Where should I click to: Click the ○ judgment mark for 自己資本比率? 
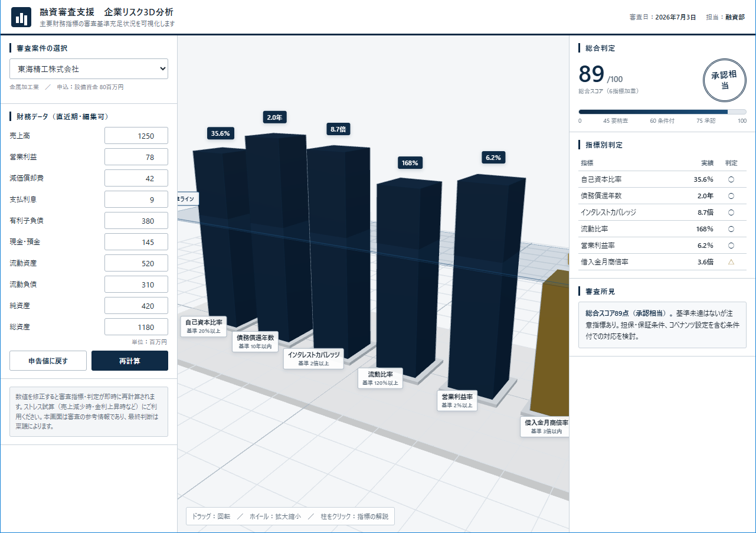[x=731, y=179]
